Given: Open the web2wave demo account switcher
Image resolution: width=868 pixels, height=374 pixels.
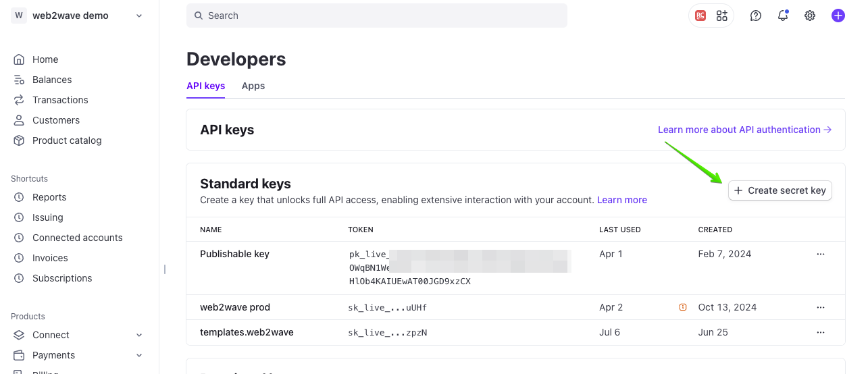Looking at the screenshot, I should coord(78,16).
